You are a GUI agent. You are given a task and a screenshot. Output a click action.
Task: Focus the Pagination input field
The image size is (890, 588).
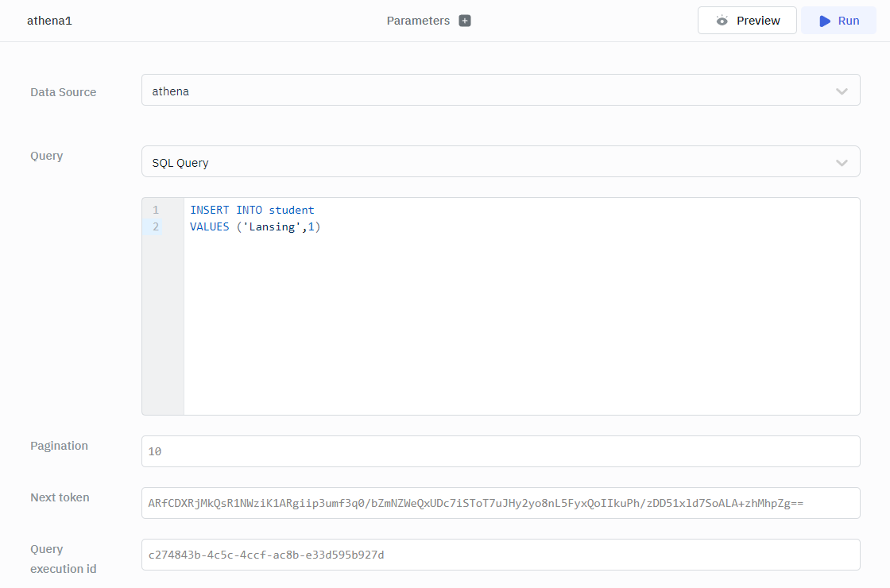pyautogui.click(x=500, y=451)
